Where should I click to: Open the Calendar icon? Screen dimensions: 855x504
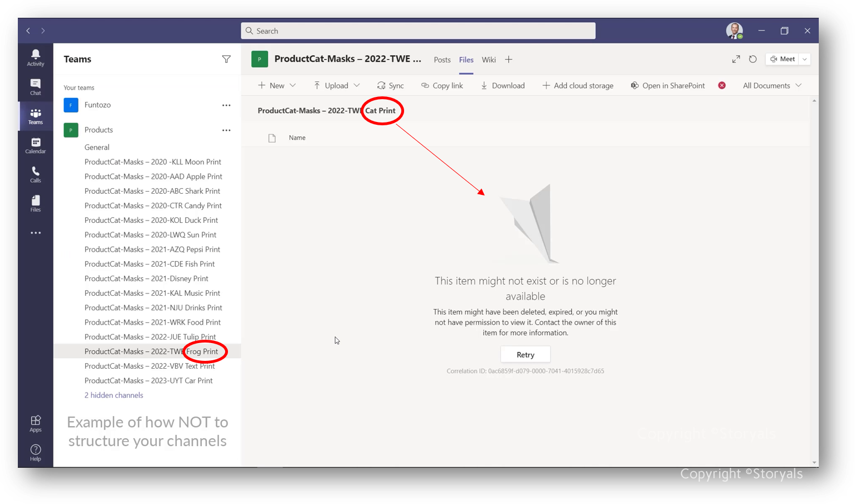pos(35,145)
